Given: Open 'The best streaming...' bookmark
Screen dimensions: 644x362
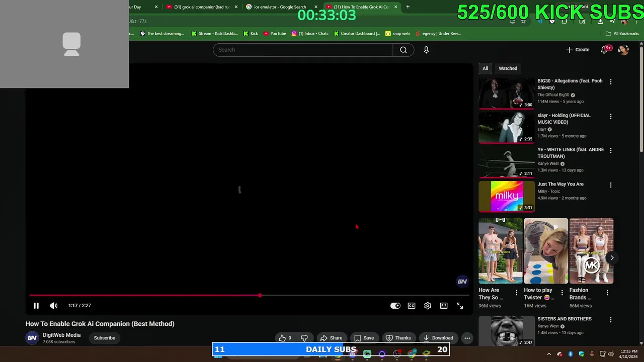Looking at the screenshot, I should coord(162,34).
